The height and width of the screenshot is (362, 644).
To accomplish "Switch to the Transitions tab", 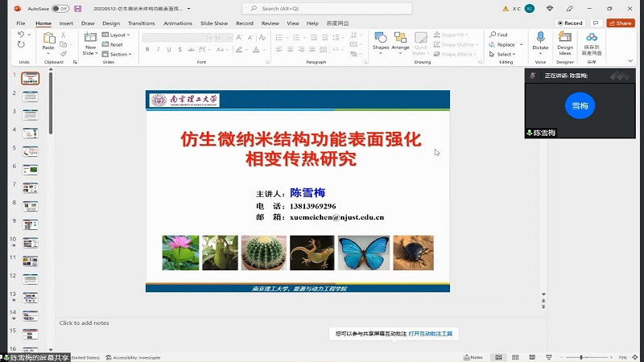I will coord(142,23).
